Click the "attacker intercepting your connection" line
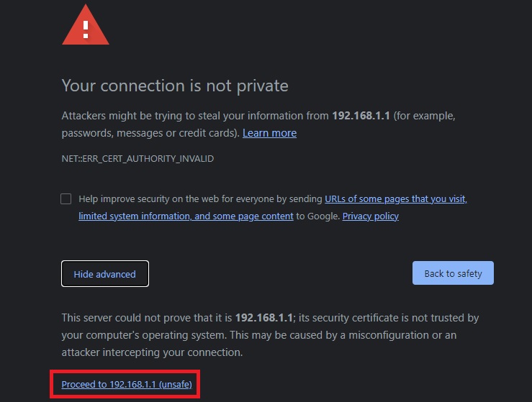The height and width of the screenshot is (402, 532). [151, 352]
